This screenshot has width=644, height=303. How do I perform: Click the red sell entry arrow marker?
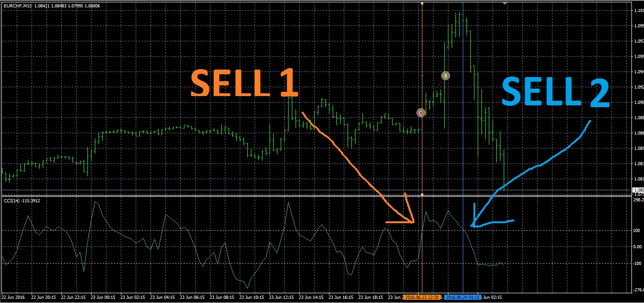coord(421,112)
